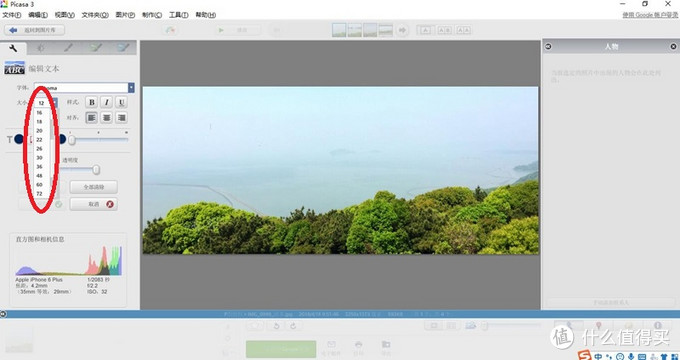Viewport: 680px width, 360px height.
Task: Show the photo properties info panel
Action: (x=657, y=325)
